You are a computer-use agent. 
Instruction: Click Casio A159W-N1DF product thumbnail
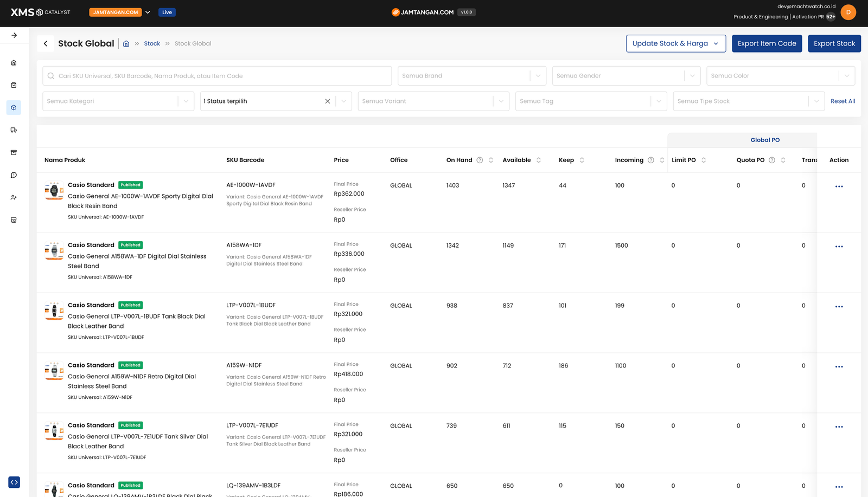[54, 371]
